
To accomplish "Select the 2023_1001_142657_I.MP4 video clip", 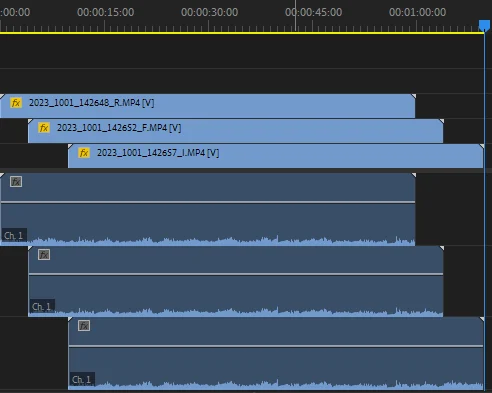I will (276, 156).
